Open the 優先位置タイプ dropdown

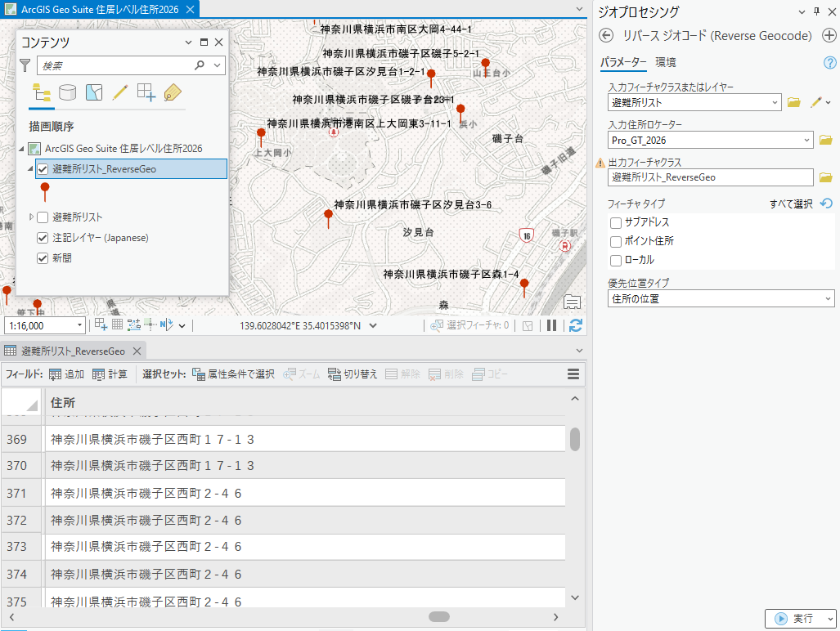[x=828, y=298]
